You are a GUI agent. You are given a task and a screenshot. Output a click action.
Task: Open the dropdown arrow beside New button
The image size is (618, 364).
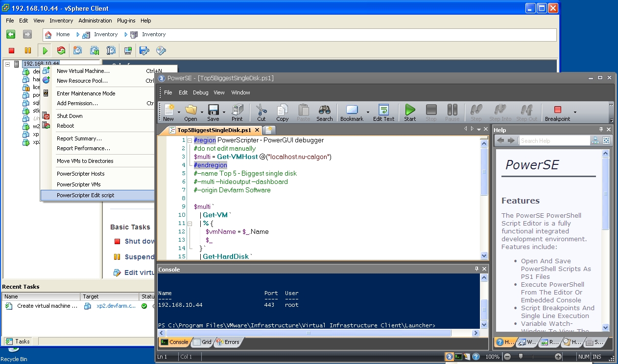pyautogui.click(x=179, y=112)
